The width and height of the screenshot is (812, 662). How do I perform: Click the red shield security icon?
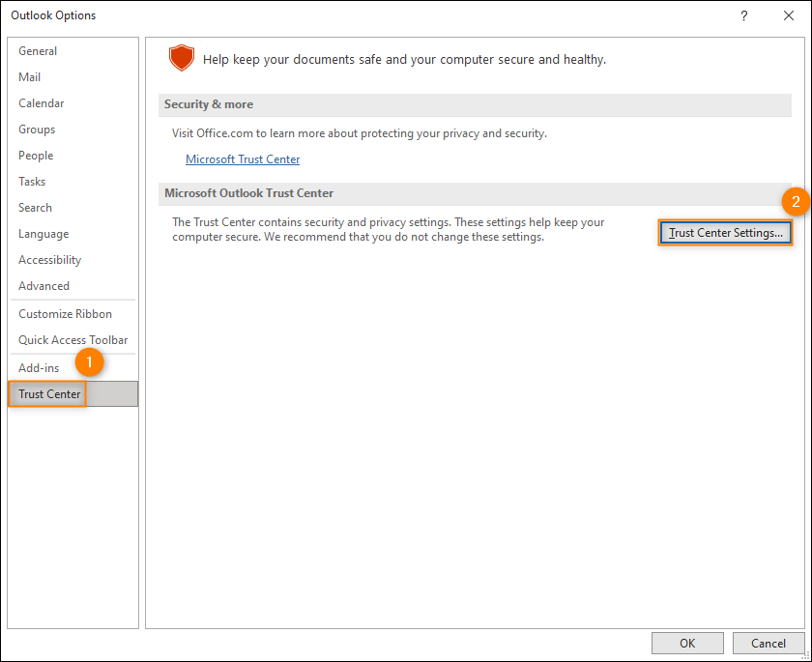[182, 58]
